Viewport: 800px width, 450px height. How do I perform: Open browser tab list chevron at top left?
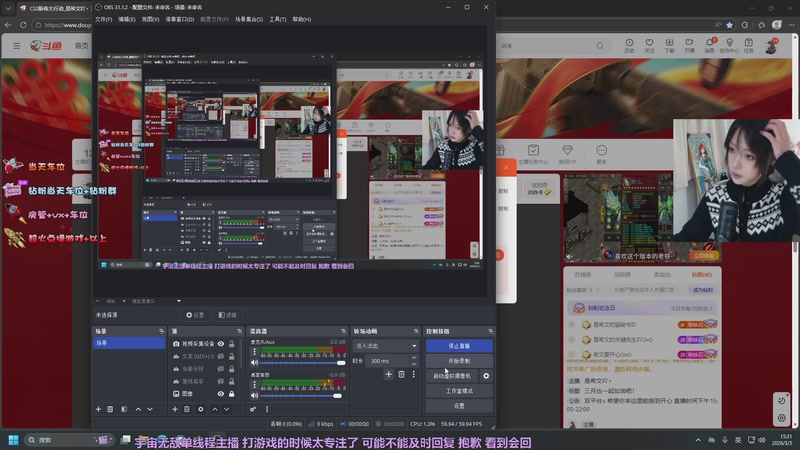pyautogui.click(x=8, y=8)
